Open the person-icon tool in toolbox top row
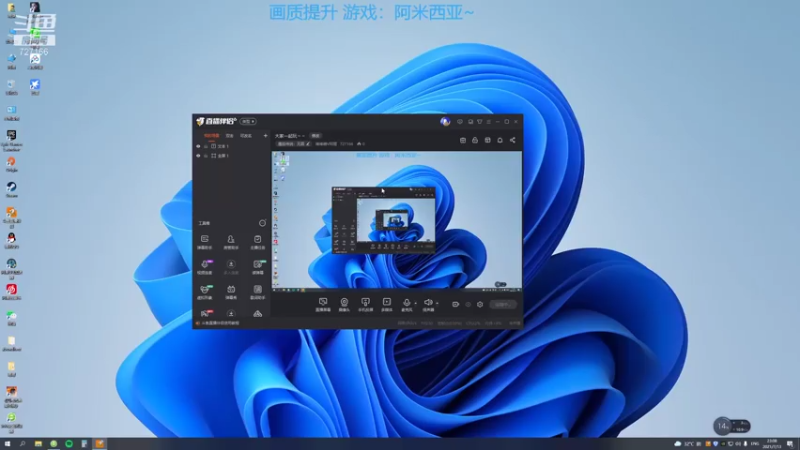Viewport: 800px width, 450px height. pos(231,242)
